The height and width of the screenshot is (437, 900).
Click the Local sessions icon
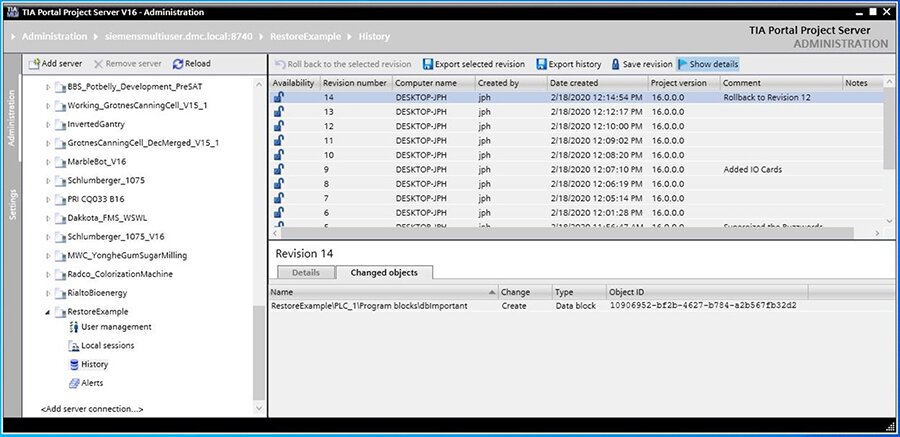pyautogui.click(x=73, y=346)
